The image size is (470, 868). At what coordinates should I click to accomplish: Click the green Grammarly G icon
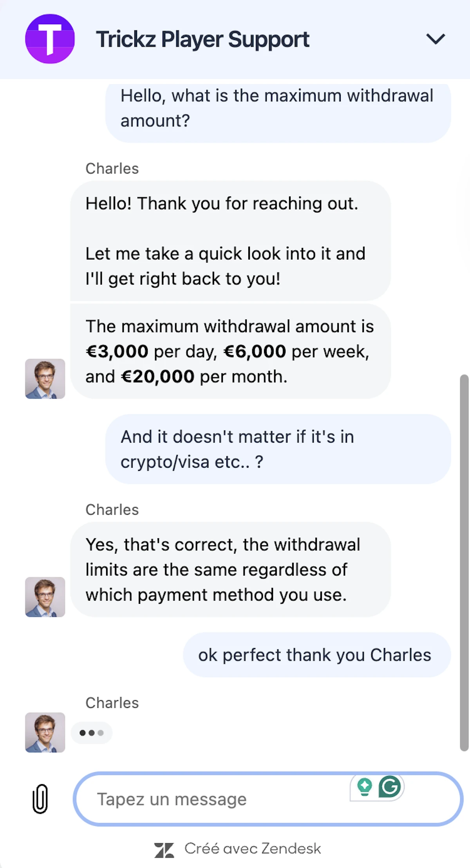[390, 786]
